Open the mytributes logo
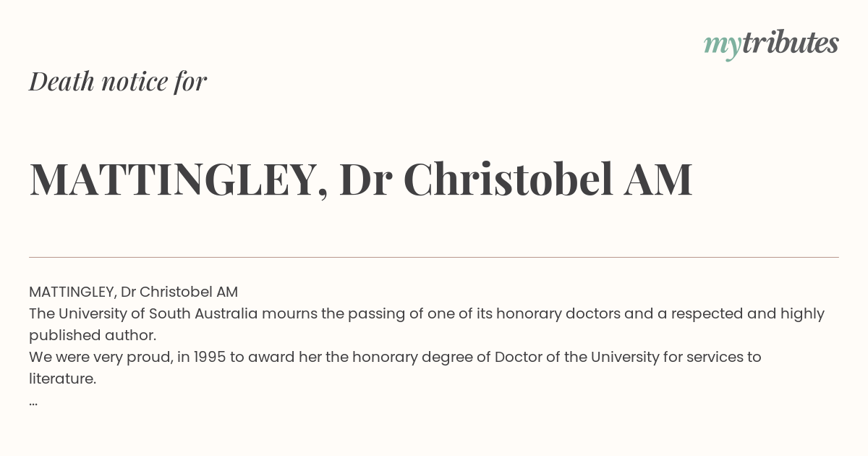Image resolution: width=868 pixels, height=456 pixels. point(771,44)
